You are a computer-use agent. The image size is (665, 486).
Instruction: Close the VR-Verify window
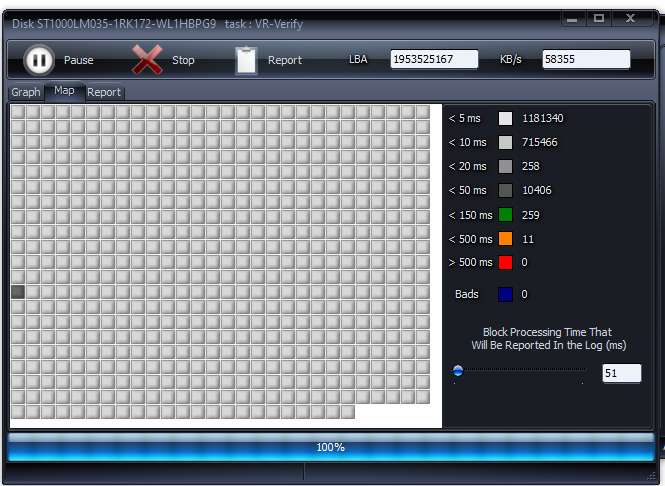click(631, 18)
